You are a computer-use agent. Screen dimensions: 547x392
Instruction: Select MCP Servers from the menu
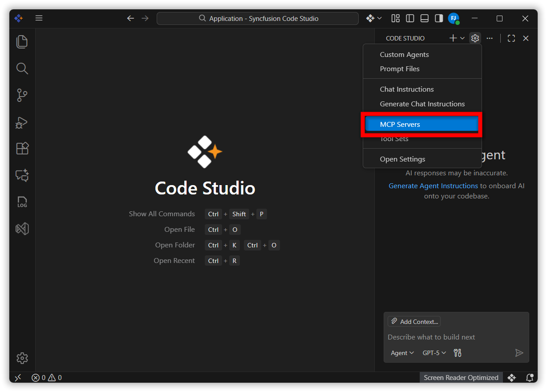tap(421, 125)
